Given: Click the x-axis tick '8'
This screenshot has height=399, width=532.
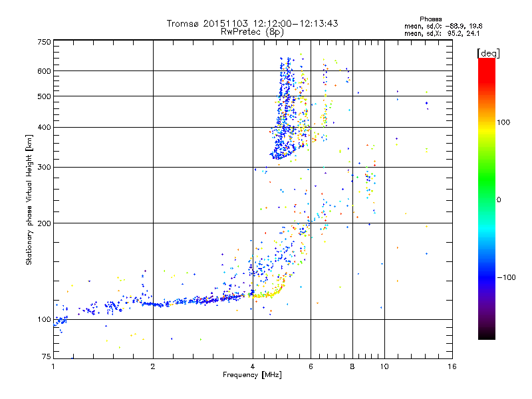Looking at the screenshot, I should [x=352, y=366].
